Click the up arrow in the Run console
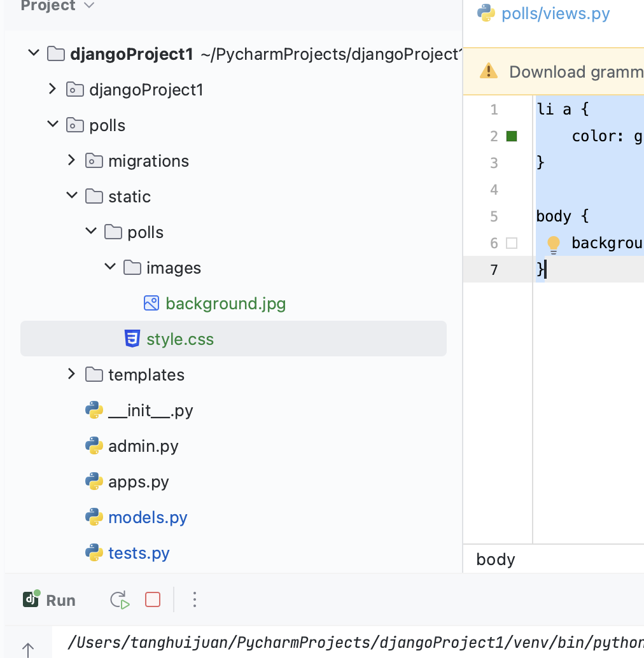This screenshot has width=644, height=658. [x=28, y=648]
